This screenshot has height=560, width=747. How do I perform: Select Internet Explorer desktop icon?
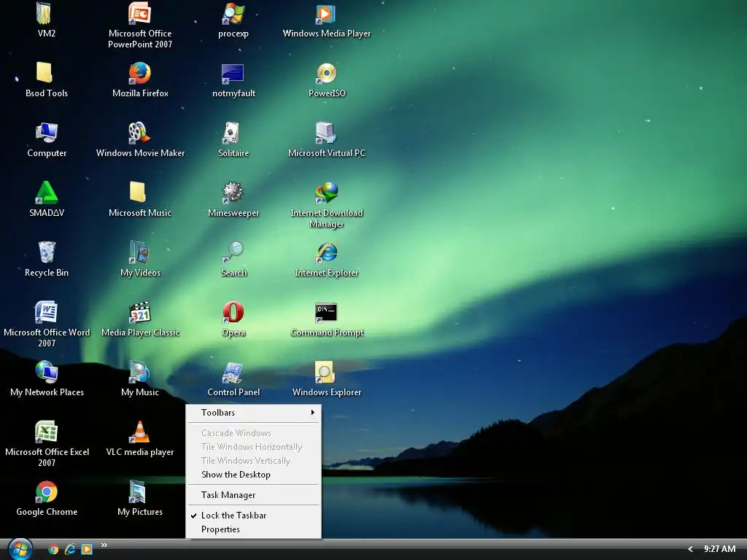coord(326,252)
